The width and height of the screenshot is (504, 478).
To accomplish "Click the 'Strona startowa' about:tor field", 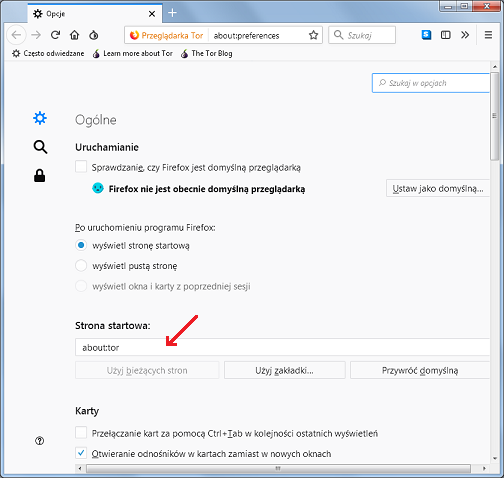I will (x=282, y=347).
